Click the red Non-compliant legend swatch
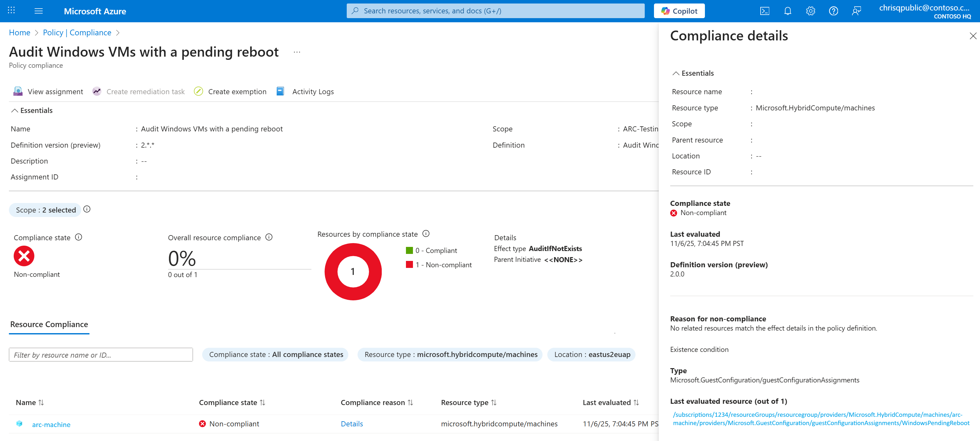This screenshot has height=441, width=980. (409, 265)
